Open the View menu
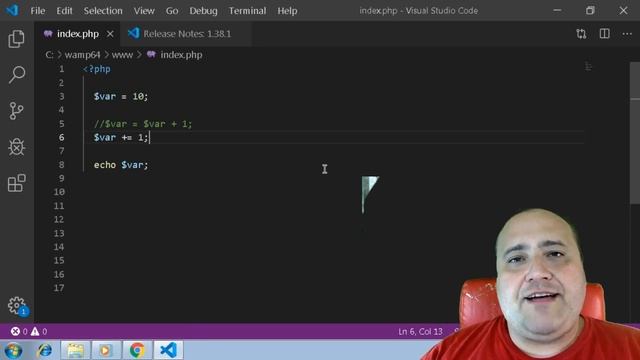Image resolution: width=640 pixels, height=360 pixels. [x=144, y=11]
